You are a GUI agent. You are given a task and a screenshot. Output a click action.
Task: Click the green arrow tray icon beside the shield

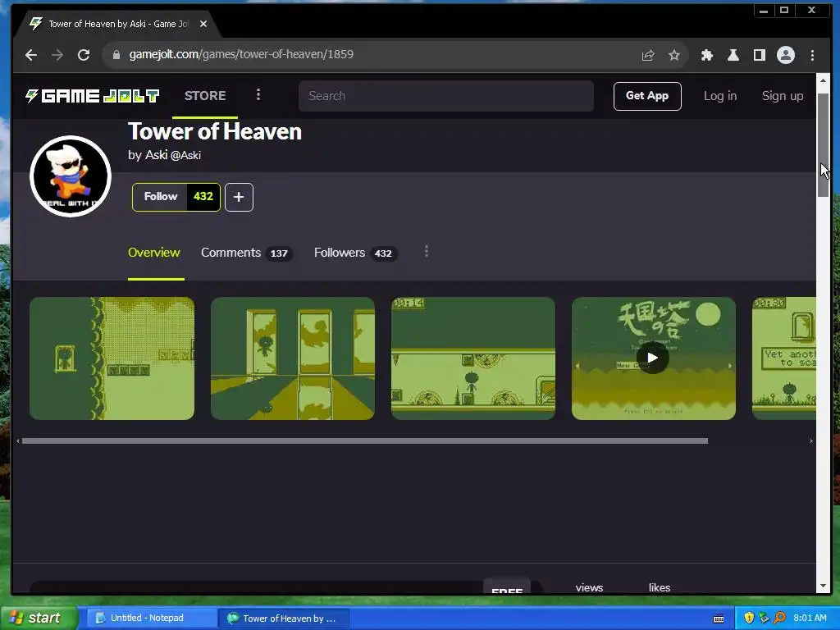[765, 619]
